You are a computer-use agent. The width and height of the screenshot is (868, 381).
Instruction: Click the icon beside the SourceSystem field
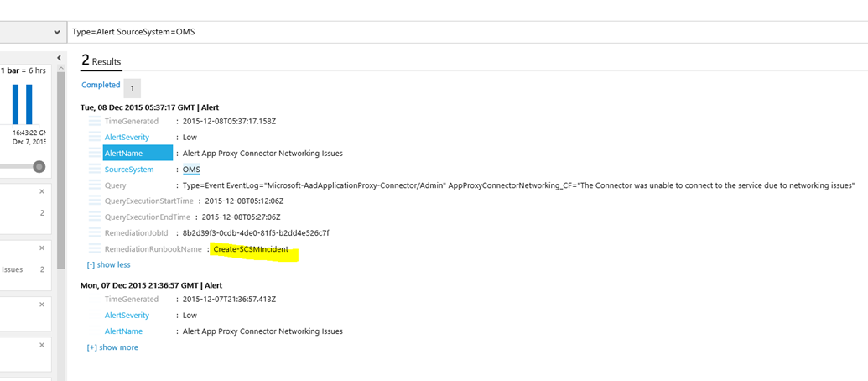(x=94, y=170)
